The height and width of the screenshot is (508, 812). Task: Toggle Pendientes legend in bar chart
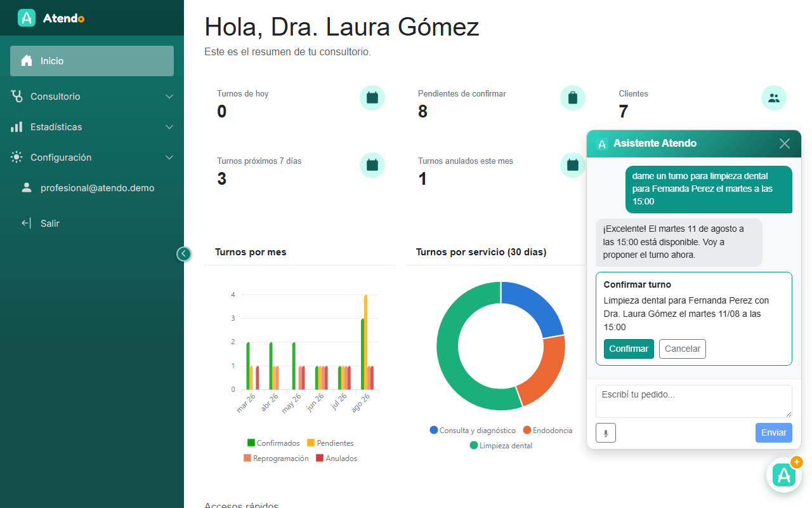point(330,443)
